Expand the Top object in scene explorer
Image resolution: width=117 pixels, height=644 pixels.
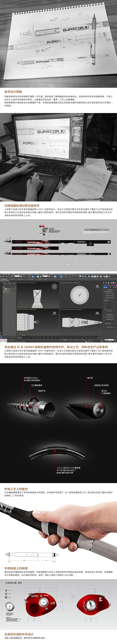coord(3,292)
